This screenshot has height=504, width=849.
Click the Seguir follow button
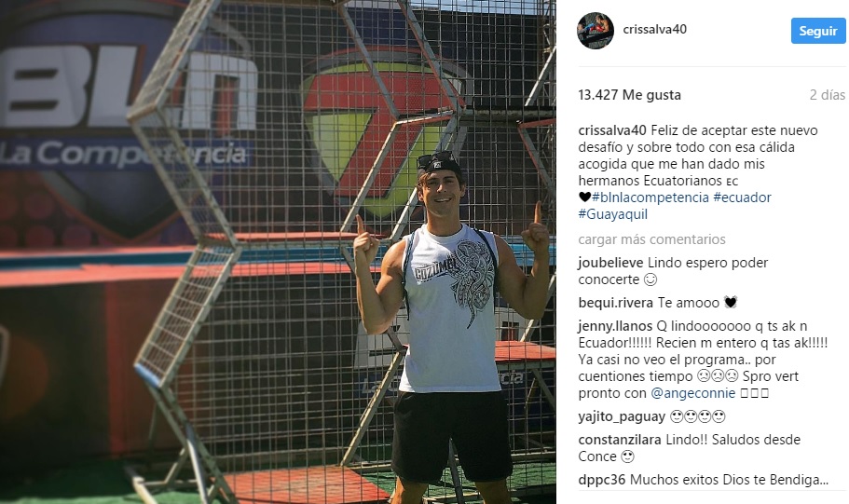pyautogui.click(x=818, y=31)
